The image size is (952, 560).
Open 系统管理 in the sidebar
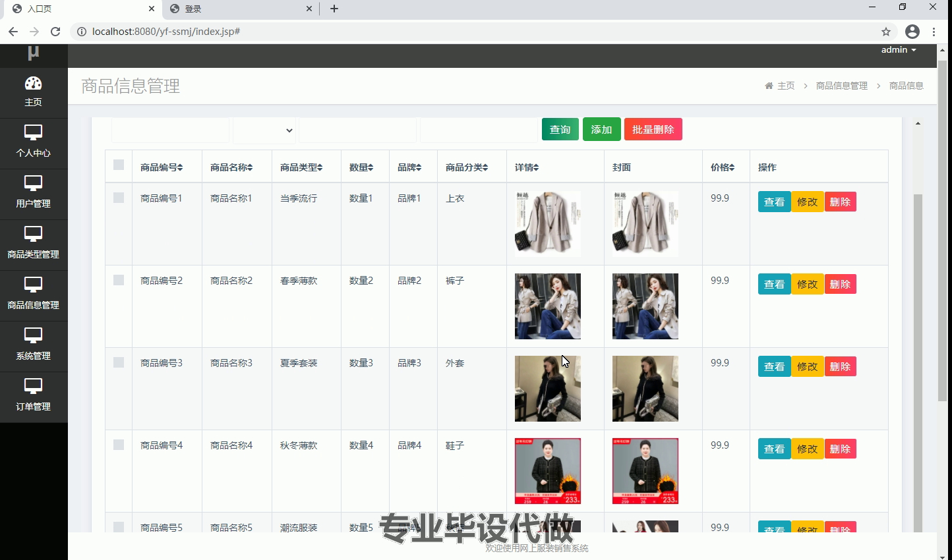coord(33,346)
